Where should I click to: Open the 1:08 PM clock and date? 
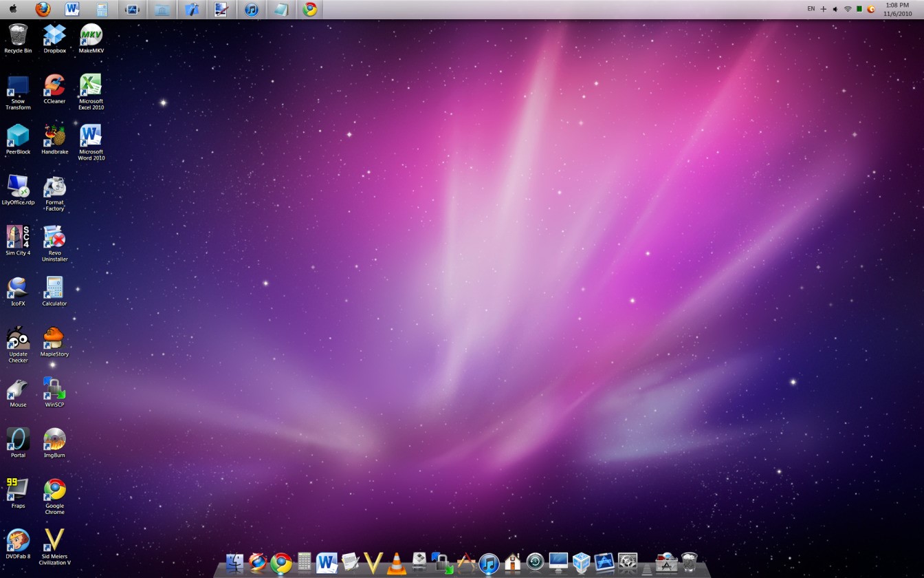pos(898,9)
